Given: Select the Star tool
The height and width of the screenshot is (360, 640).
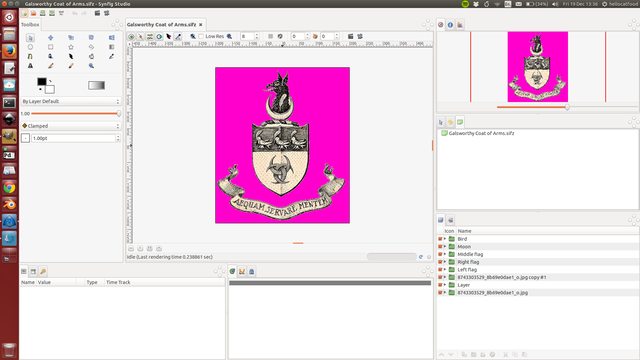Looking at the screenshot, I should pyautogui.click(x=71, y=47).
